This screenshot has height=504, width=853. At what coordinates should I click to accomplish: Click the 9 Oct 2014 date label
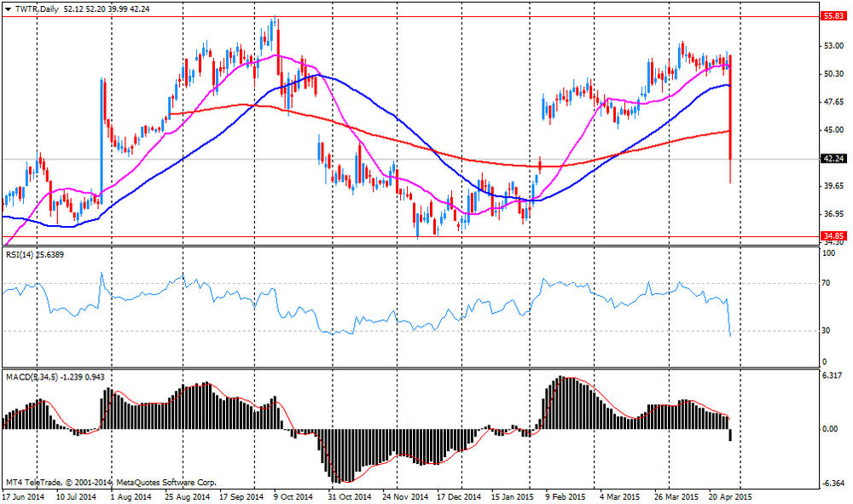coord(293,497)
